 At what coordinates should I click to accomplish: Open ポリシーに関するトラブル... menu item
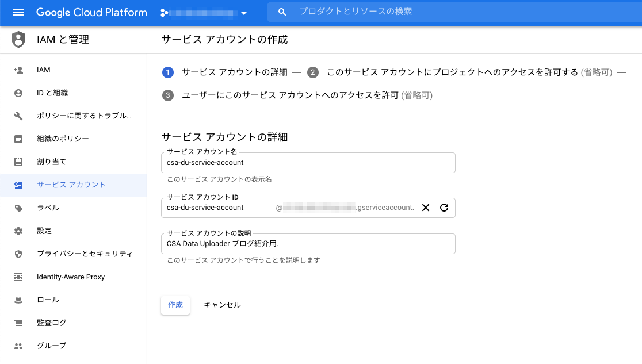[x=73, y=116]
